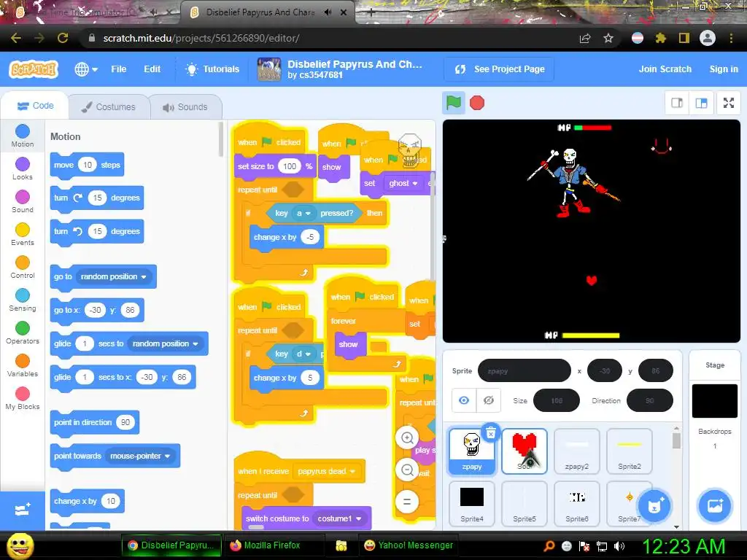Open the Operators block category
The width and height of the screenshot is (747, 560).
tap(23, 332)
